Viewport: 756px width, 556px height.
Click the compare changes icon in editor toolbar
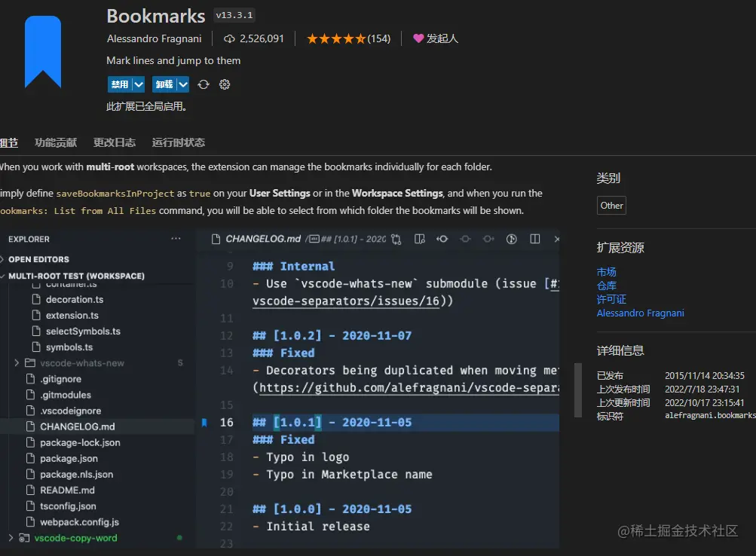(396, 240)
